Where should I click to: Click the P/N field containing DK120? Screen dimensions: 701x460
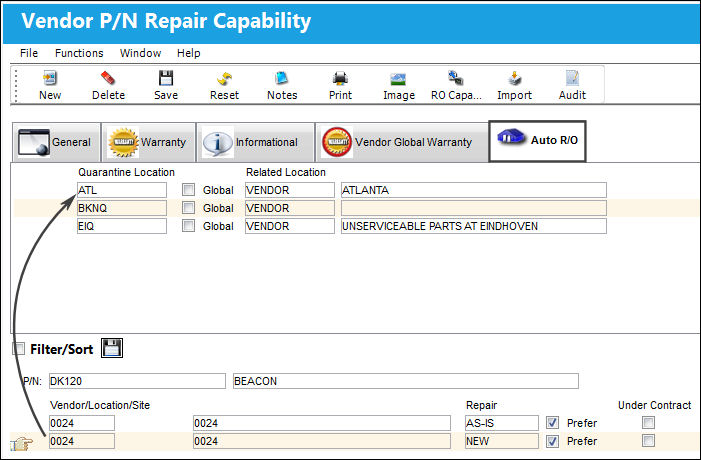pos(137,381)
